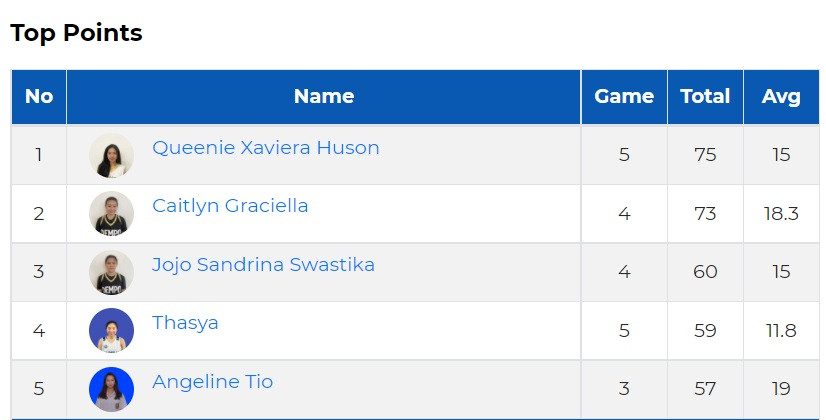Click Angeline Tio's avatar with blue background

click(111, 389)
